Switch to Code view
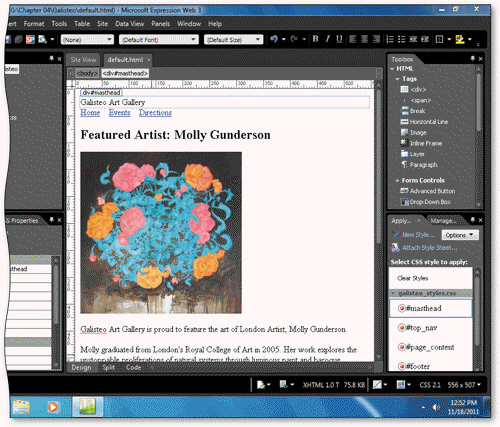The width and height of the screenshot is (500, 427). point(133,367)
